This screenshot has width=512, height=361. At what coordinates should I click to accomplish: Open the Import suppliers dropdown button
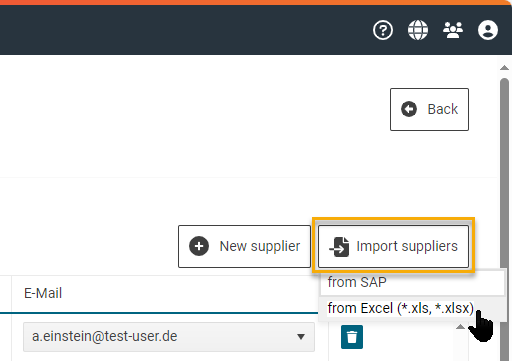coord(393,246)
